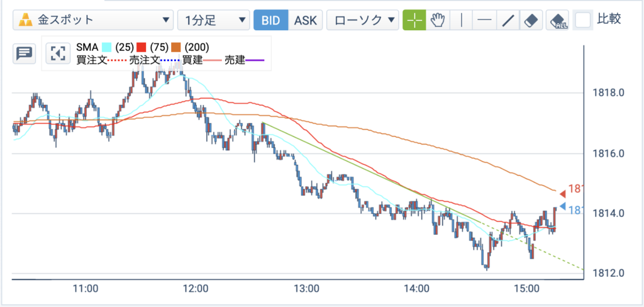644x307 pixels.
Task: Choose the vertical line drawing tool
Action: click(x=461, y=20)
